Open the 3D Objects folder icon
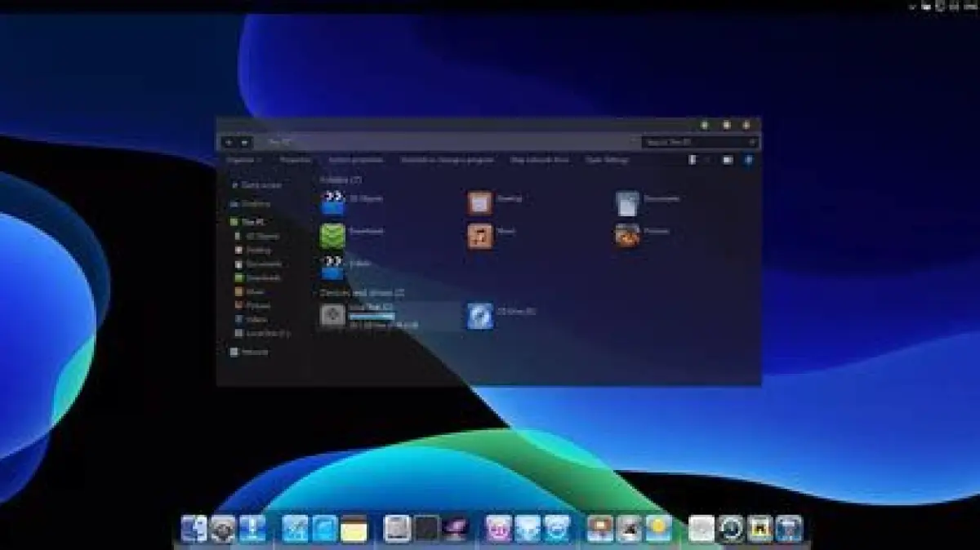 coord(332,202)
